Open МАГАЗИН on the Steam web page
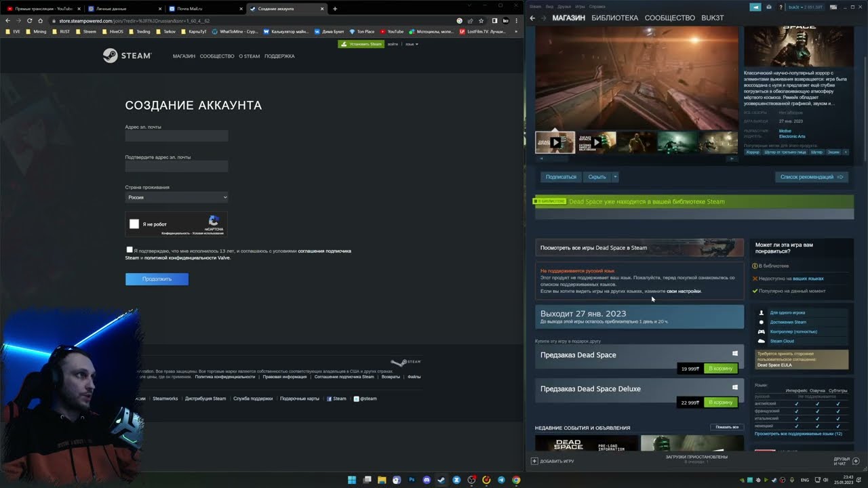868x488 pixels. 184,56
